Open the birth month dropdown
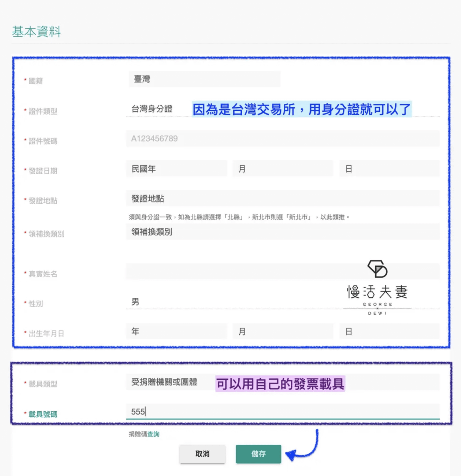Viewport: 461px width, 476px height. pyautogui.click(x=282, y=331)
